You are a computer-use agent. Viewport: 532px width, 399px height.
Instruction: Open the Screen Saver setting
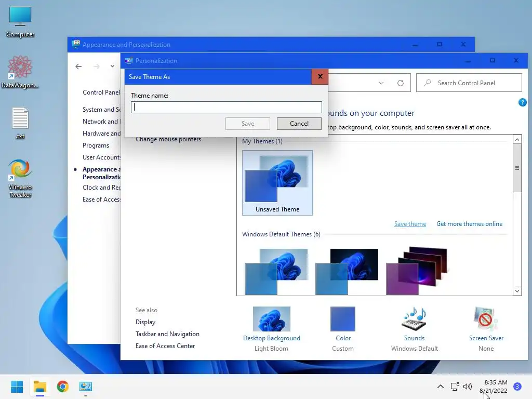pos(486,329)
